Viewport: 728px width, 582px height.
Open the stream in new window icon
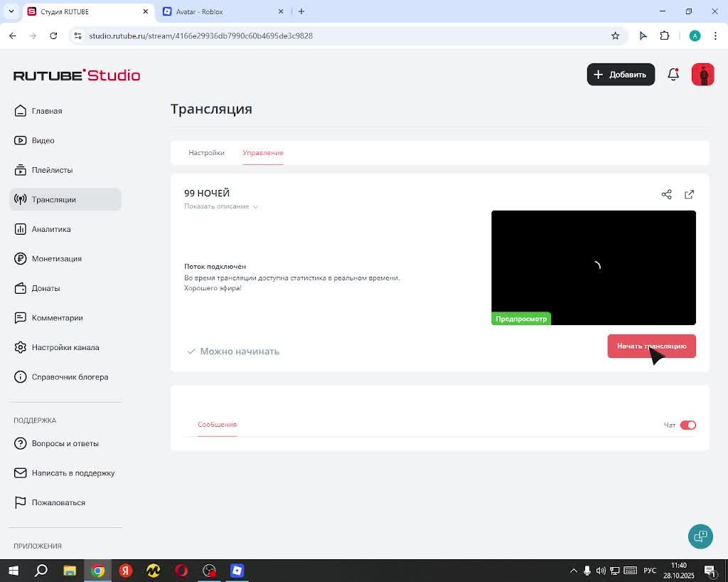point(689,195)
